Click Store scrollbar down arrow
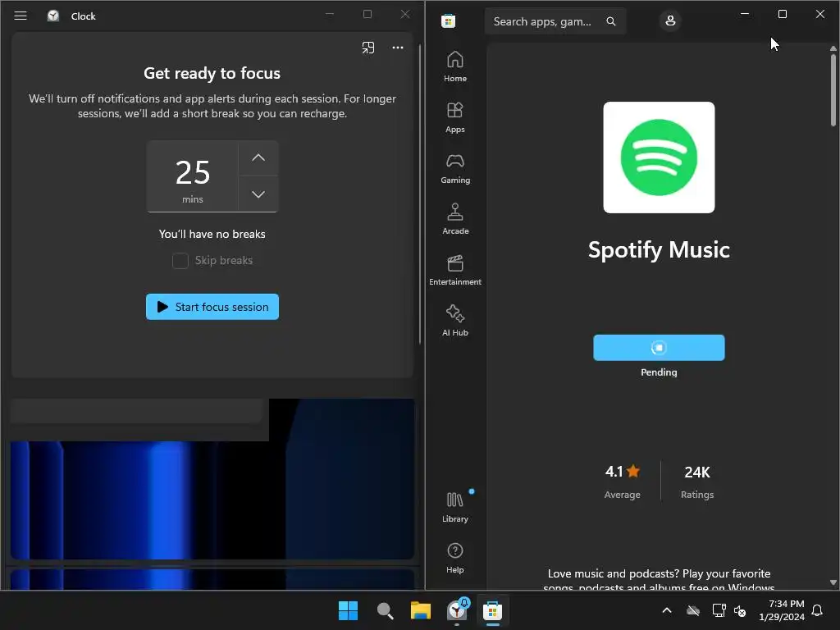Image resolution: width=840 pixels, height=630 pixels. 833,582
